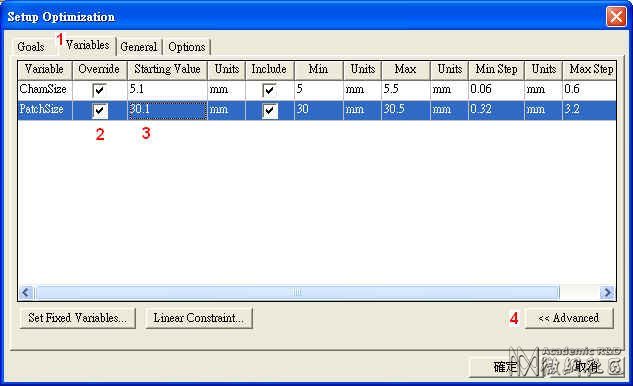Screen dimensions: 633x386
Task: Select the ChamSize variable row name
Action: click(x=44, y=90)
